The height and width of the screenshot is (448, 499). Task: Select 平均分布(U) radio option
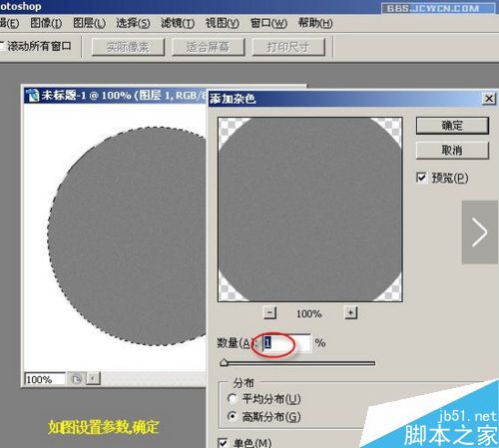point(232,398)
